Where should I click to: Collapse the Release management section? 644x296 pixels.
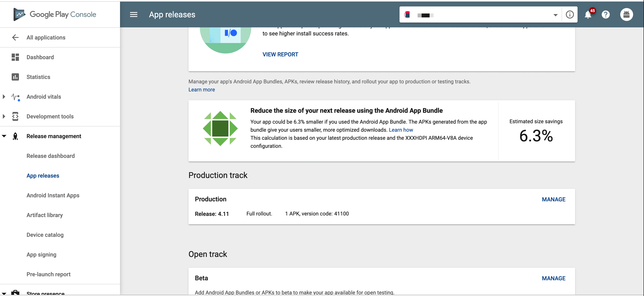coord(4,136)
